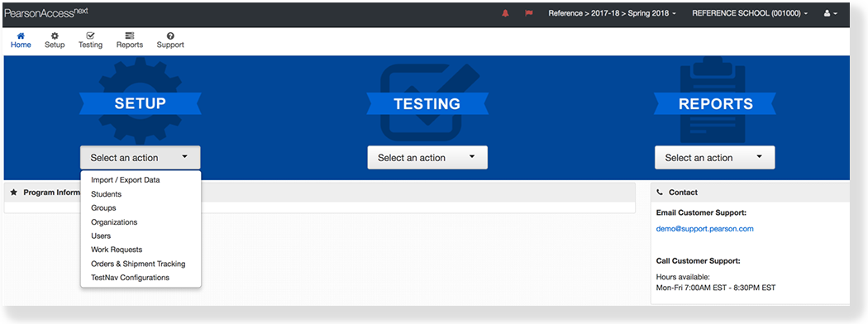
Task: Click the demo@support.pearson.com email link
Action: click(x=704, y=229)
